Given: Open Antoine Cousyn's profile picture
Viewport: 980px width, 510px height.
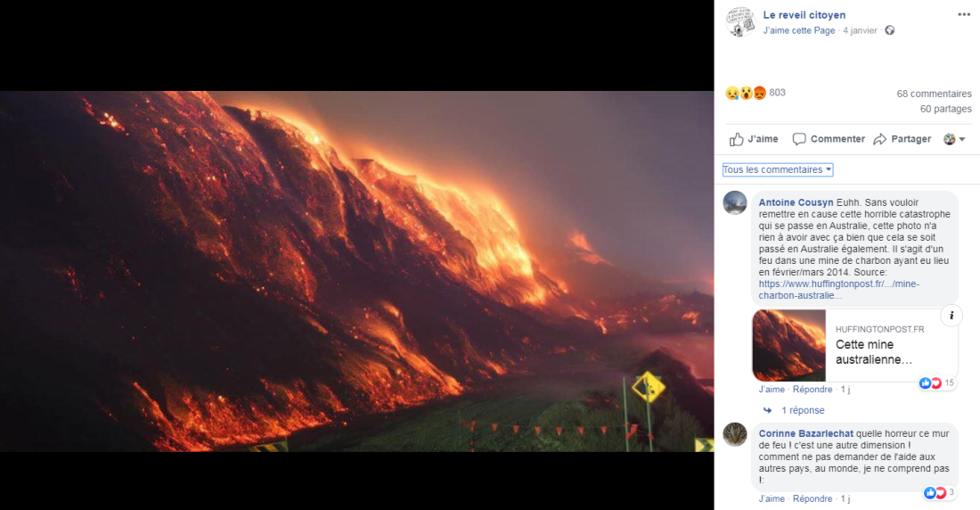Looking at the screenshot, I should (x=735, y=202).
